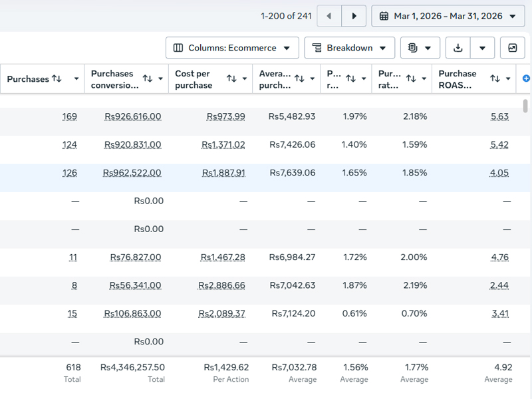Click the reports icon button
This screenshot has width=532, height=399.
420,48
